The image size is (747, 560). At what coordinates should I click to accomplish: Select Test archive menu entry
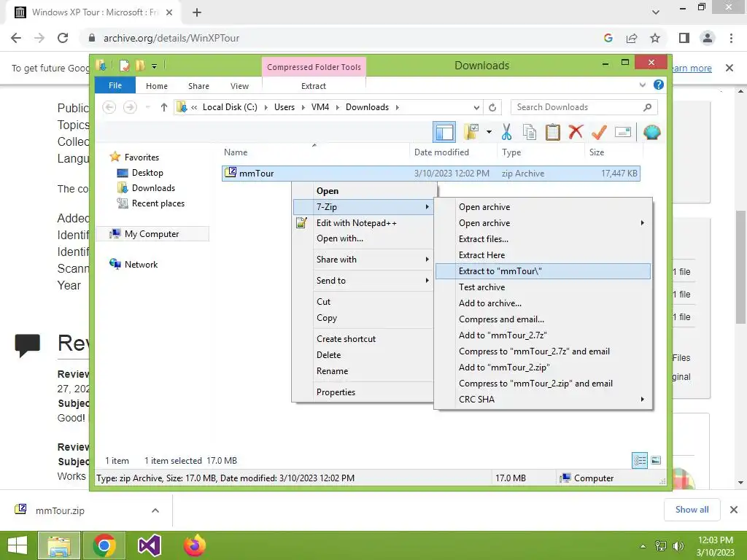543,287
